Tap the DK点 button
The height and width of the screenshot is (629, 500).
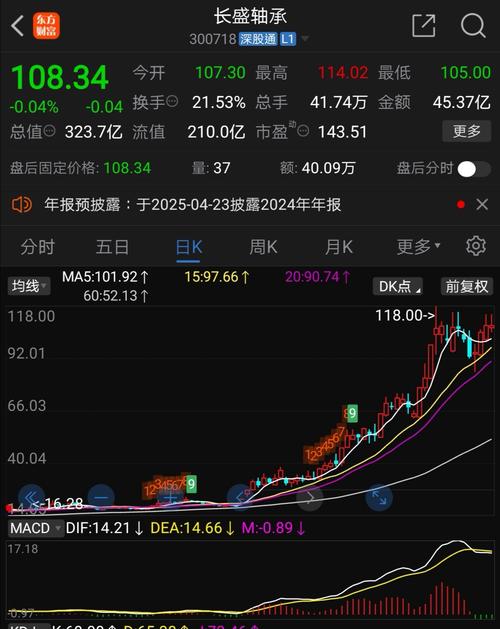click(398, 286)
